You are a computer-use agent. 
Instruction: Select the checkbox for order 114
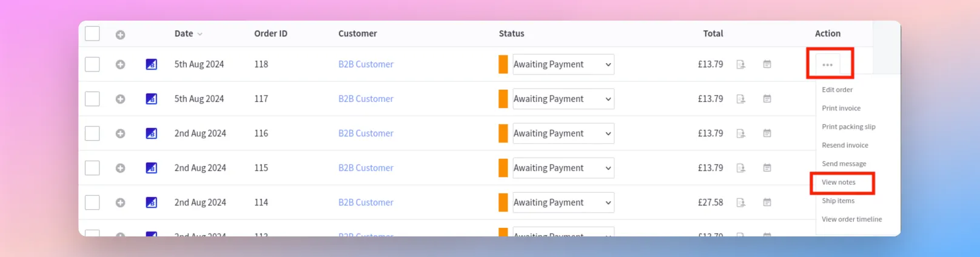tap(92, 202)
